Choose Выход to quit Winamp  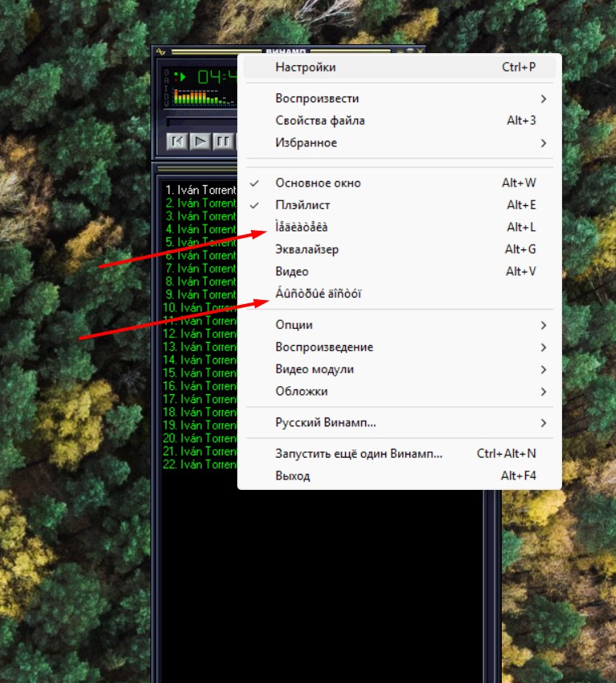pyautogui.click(x=399, y=476)
